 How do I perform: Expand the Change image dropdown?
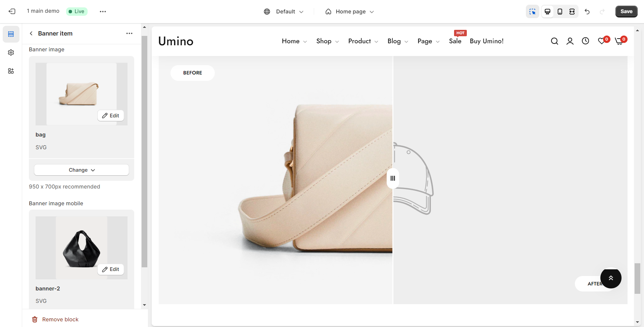tap(82, 170)
